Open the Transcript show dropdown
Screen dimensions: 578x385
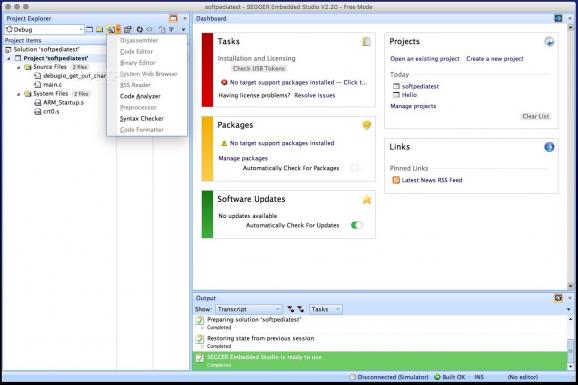(249, 309)
